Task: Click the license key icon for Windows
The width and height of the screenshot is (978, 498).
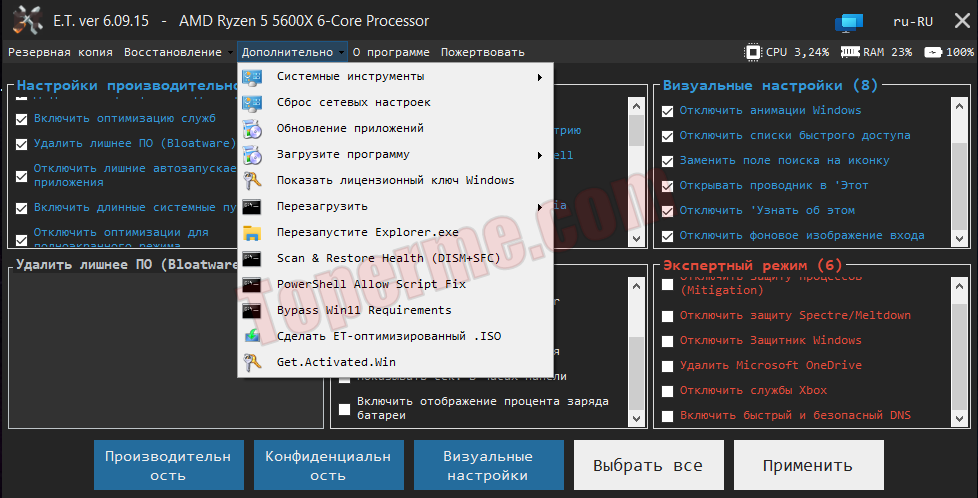Action: pos(252,181)
